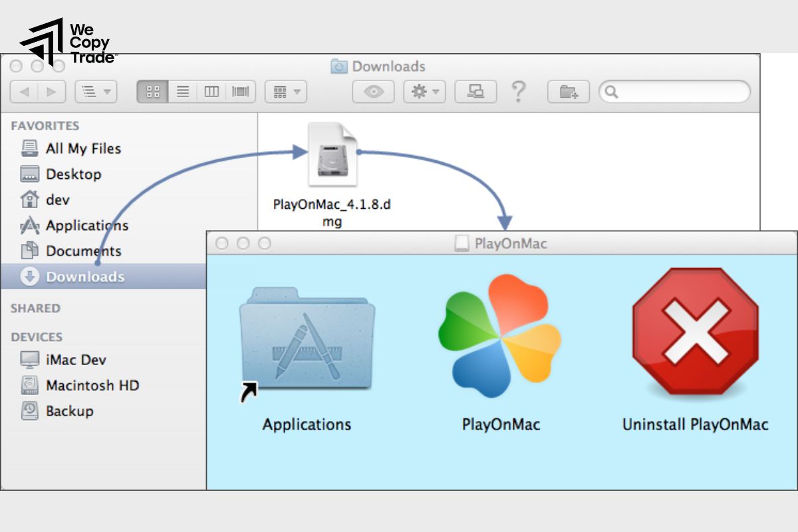The image size is (798, 532).
Task: Open the item arrangement dropdown
Action: click(x=285, y=92)
